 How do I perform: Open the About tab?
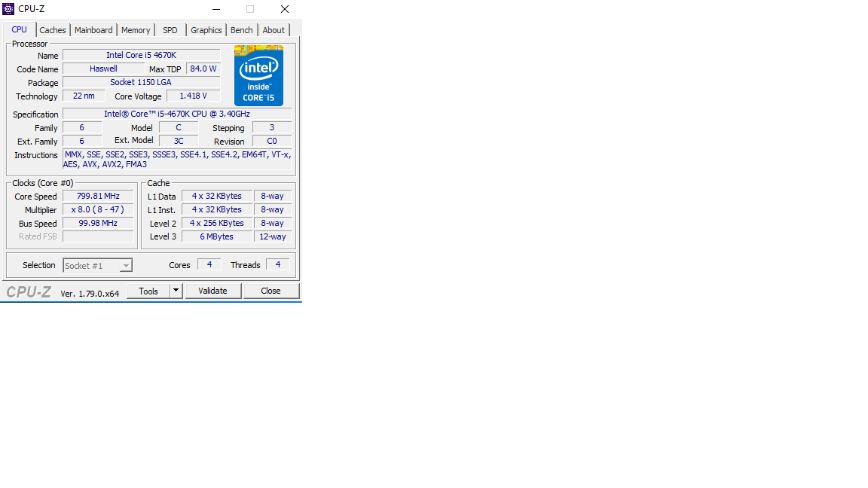tap(274, 30)
